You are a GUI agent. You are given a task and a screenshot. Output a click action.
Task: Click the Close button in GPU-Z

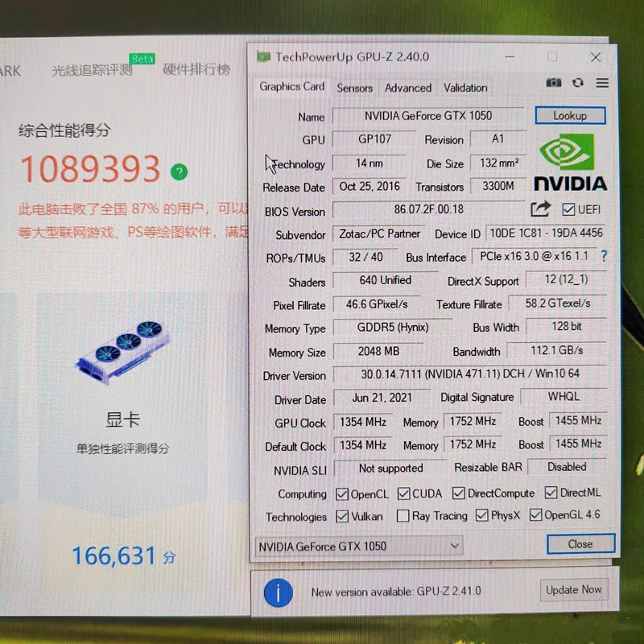tap(580, 544)
